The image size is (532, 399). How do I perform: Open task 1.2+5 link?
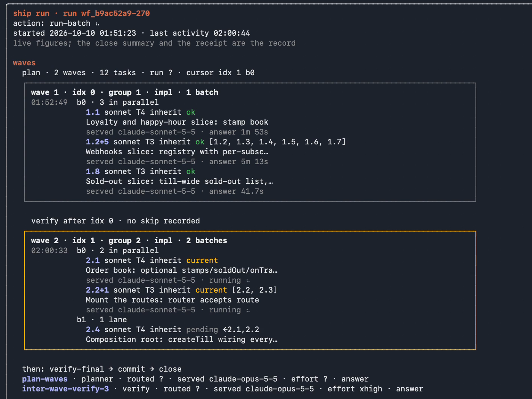click(97, 142)
